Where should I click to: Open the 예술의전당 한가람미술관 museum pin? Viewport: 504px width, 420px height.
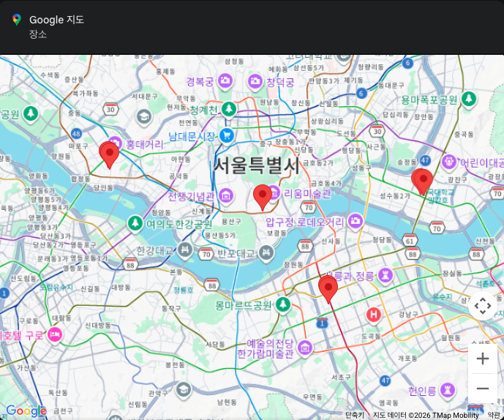point(305,348)
